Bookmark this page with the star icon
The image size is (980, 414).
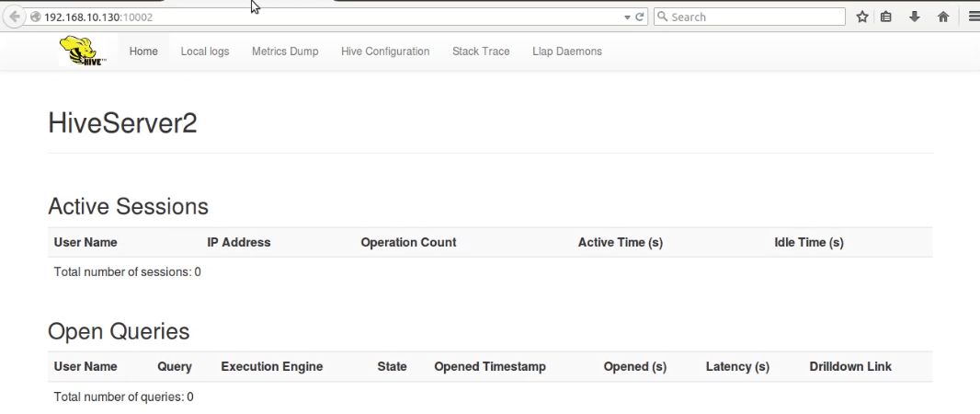(862, 17)
